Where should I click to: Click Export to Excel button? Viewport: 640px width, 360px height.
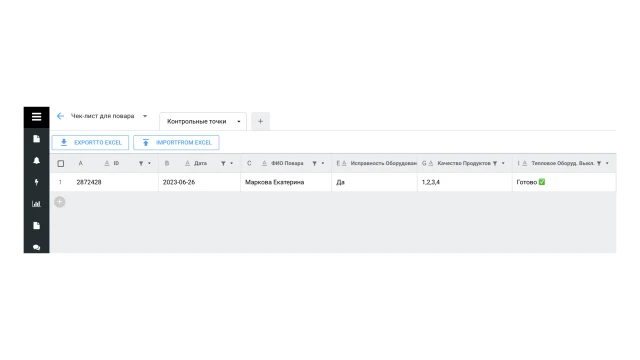pyautogui.click(x=90, y=142)
